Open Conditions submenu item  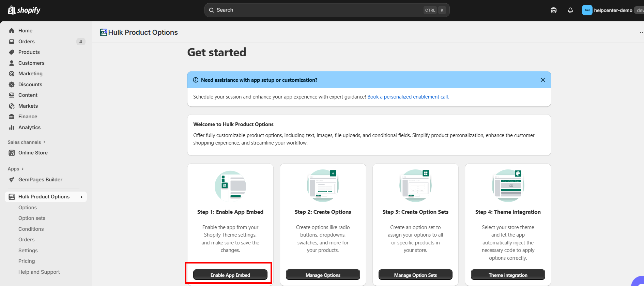[x=31, y=229]
